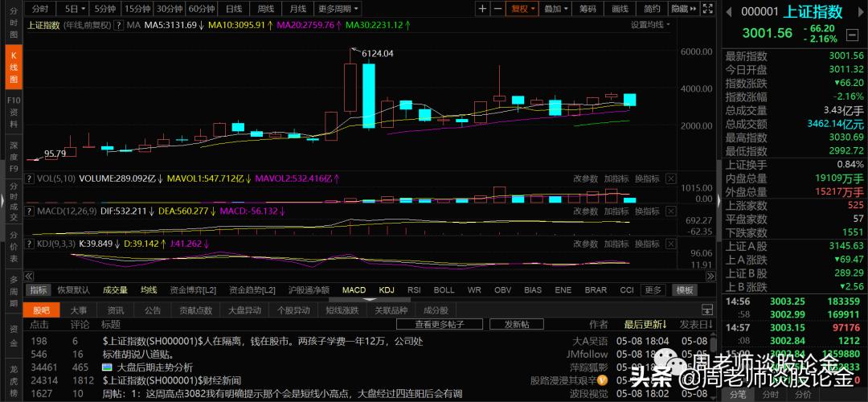Collapse bottom news panel icon

click(707, 310)
